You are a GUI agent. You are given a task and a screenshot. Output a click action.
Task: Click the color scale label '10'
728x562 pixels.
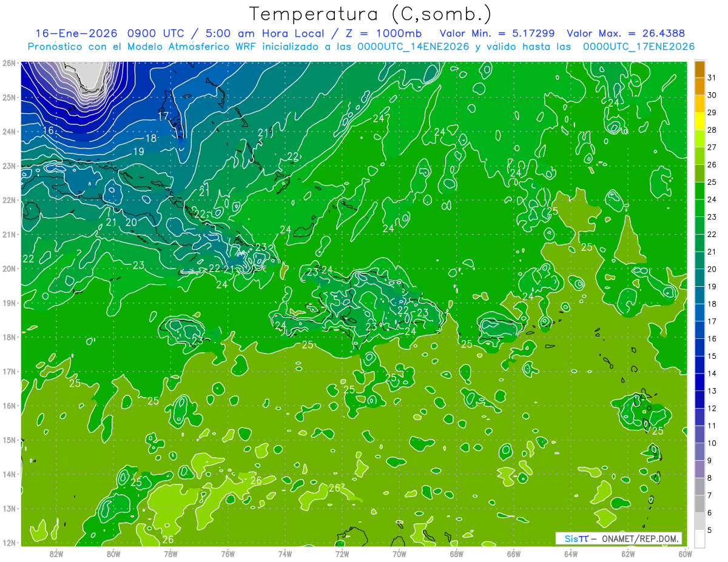click(712, 443)
